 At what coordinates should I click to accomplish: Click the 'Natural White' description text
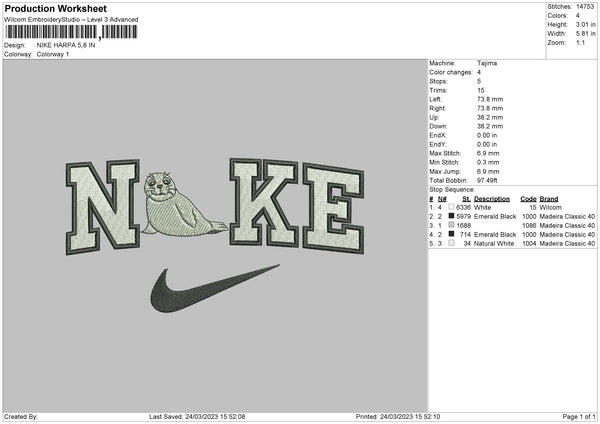pos(494,243)
